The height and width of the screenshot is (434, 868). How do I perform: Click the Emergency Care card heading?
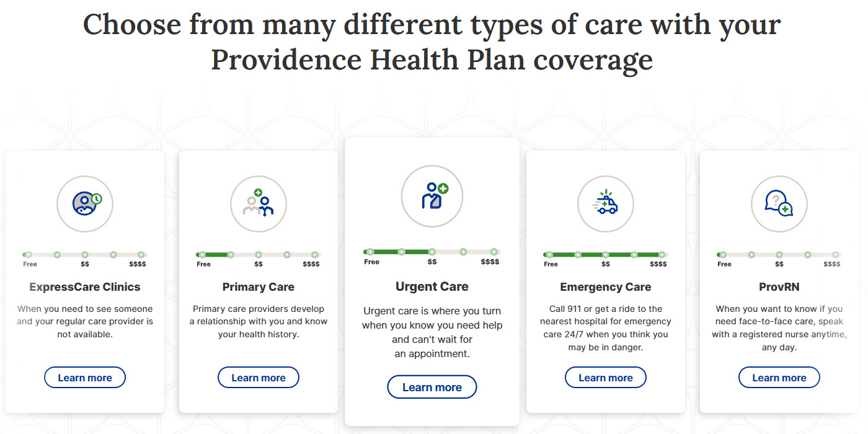606,287
